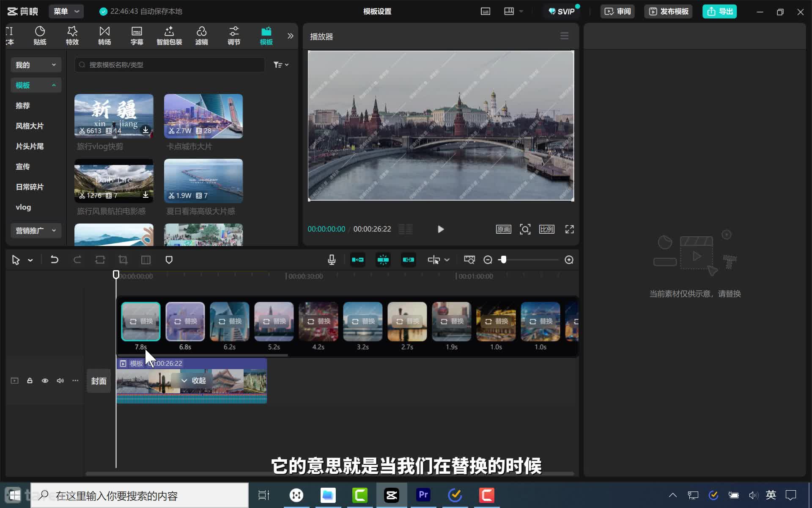The width and height of the screenshot is (812, 508).
Task: Collapse the 模板 category list
Action: click(36, 85)
